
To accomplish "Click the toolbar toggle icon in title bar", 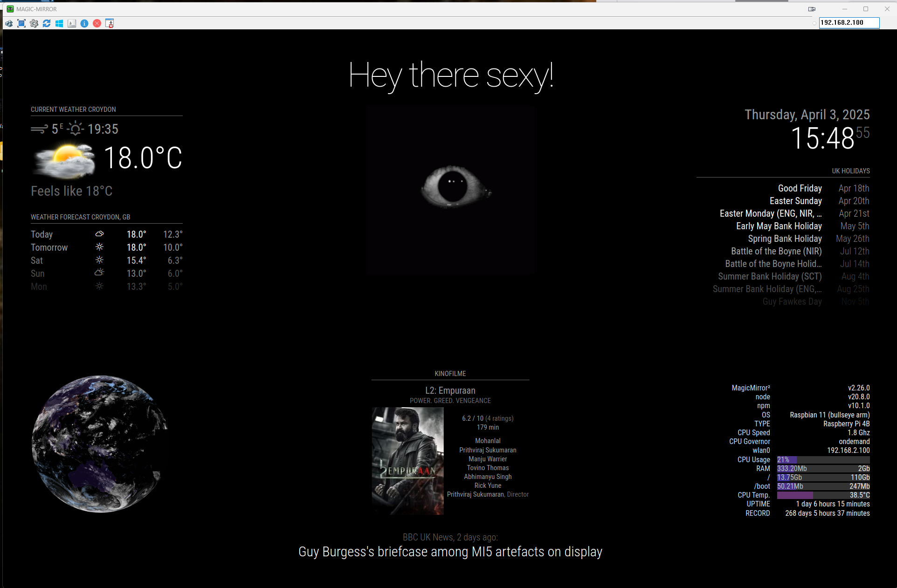I will (x=812, y=9).
